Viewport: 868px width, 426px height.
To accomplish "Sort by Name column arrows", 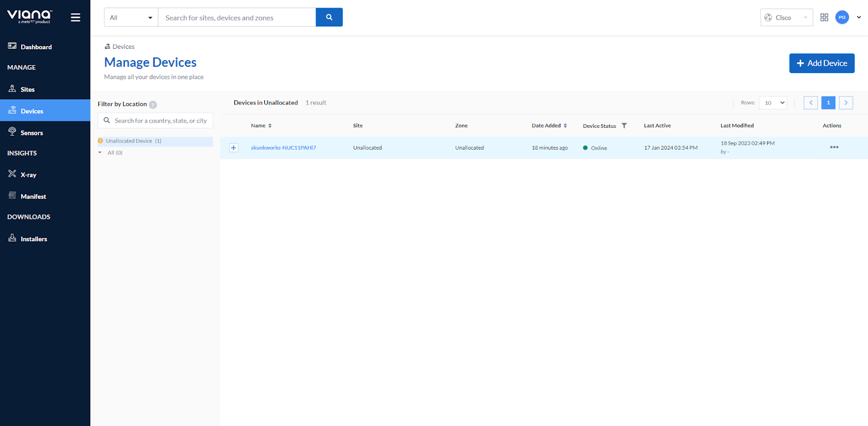I will tap(270, 126).
